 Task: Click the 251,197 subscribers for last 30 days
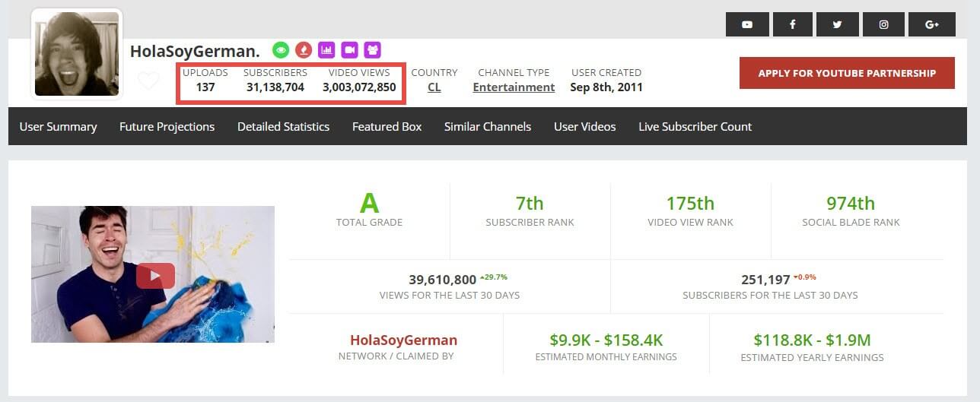point(765,280)
